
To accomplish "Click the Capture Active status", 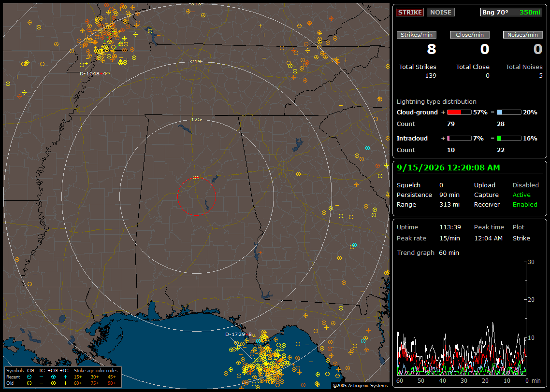I will point(521,195).
